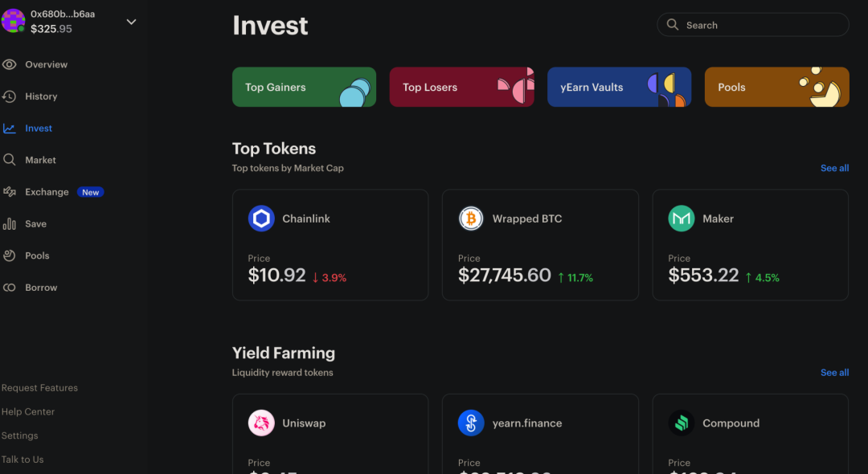Viewport: 868px width, 474px height.
Task: Click the Compound token logo icon
Action: tap(682, 423)
